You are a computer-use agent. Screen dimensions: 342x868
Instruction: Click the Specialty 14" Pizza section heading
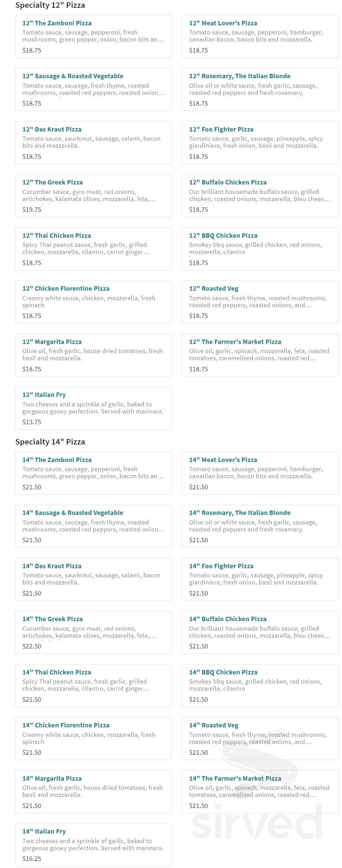coord(50,442)
